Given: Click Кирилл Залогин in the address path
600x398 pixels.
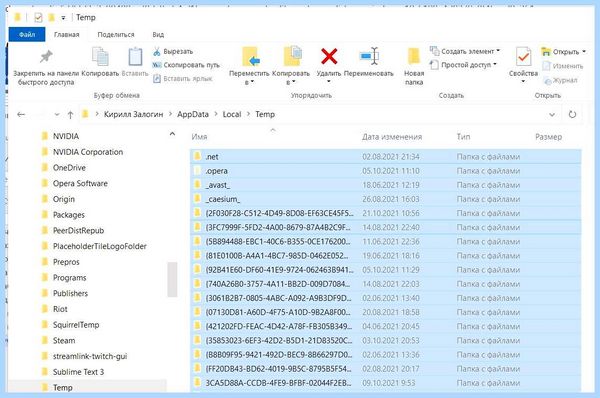Looking at the screenshot, I should point(134,114).
